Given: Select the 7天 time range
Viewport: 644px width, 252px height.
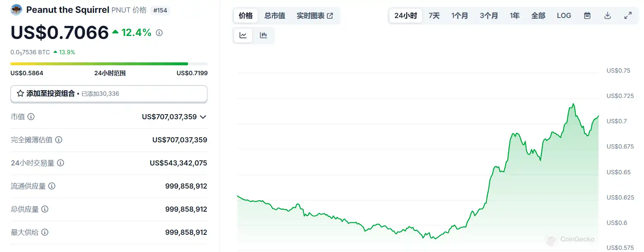Looking at the screenshot, I should (434, 16).
